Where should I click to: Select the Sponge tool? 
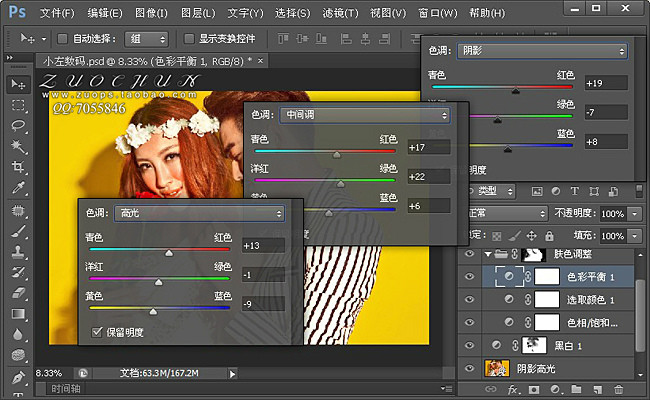18,355
